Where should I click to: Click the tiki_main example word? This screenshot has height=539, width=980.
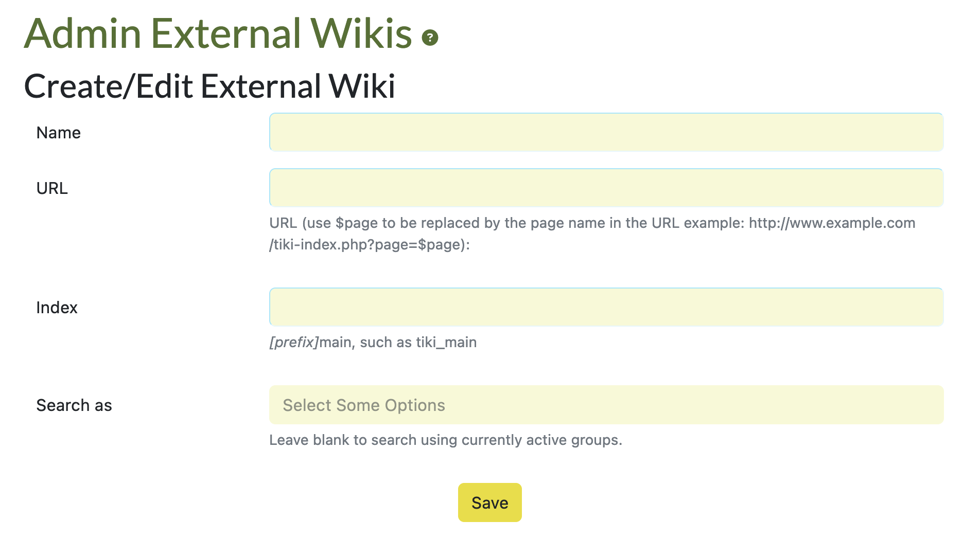446,342
